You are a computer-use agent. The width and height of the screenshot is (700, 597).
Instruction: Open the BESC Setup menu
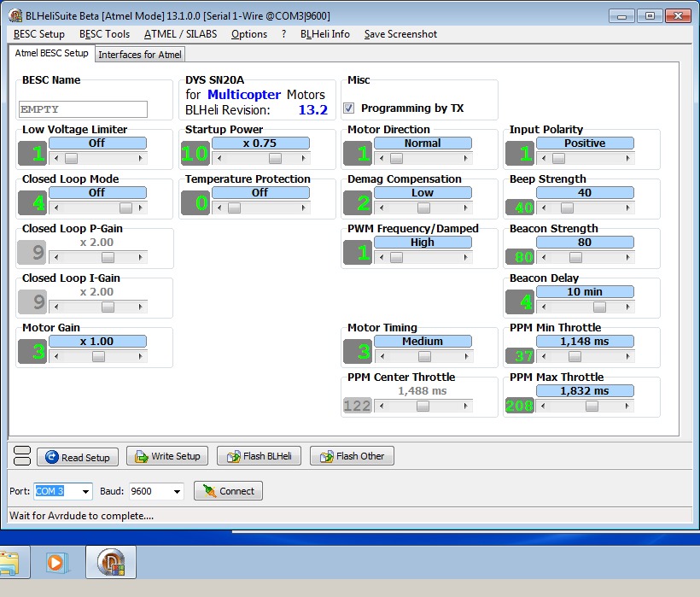point(39,34)
